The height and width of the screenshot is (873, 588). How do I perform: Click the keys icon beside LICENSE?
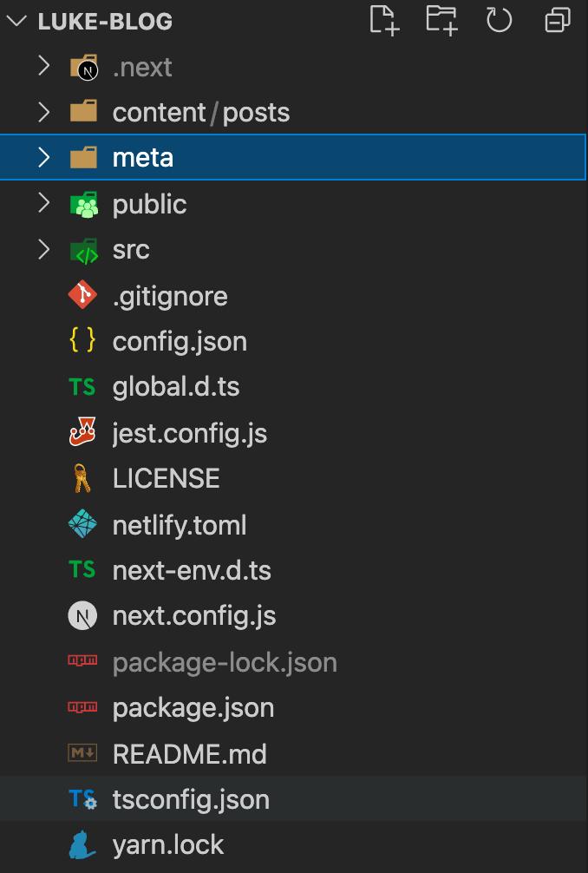[x=82, y=478]
